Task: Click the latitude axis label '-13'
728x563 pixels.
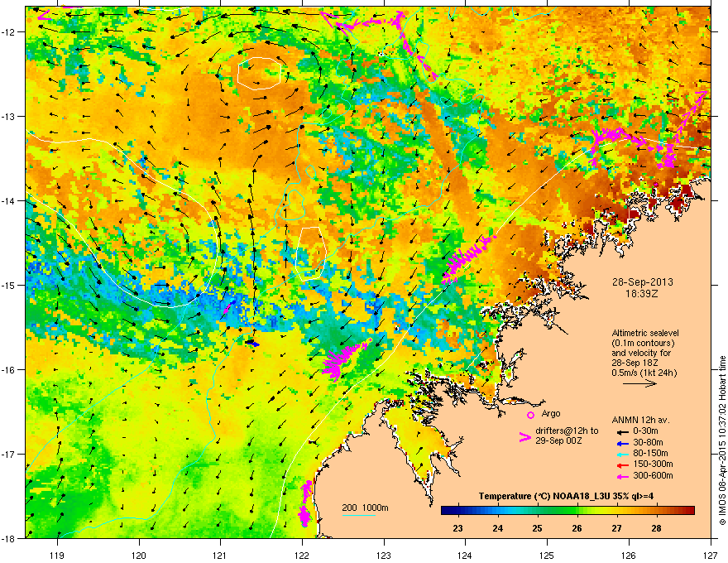Action: 9,116
